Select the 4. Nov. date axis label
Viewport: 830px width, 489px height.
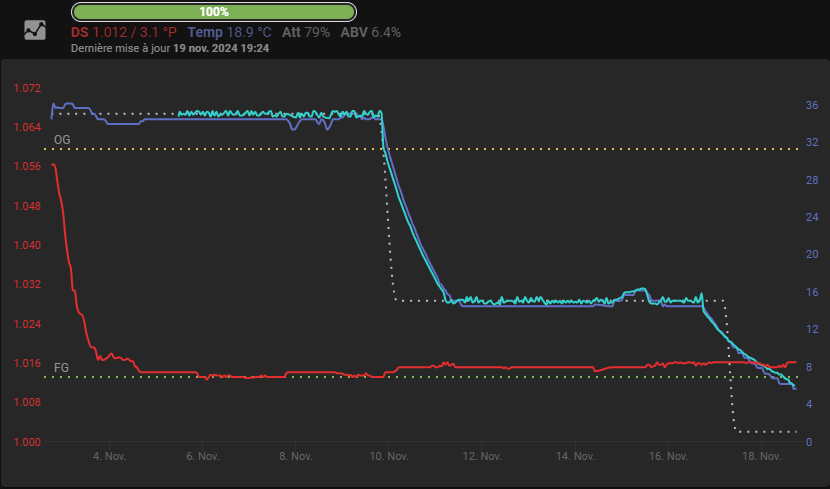click(x=109, y=456)
